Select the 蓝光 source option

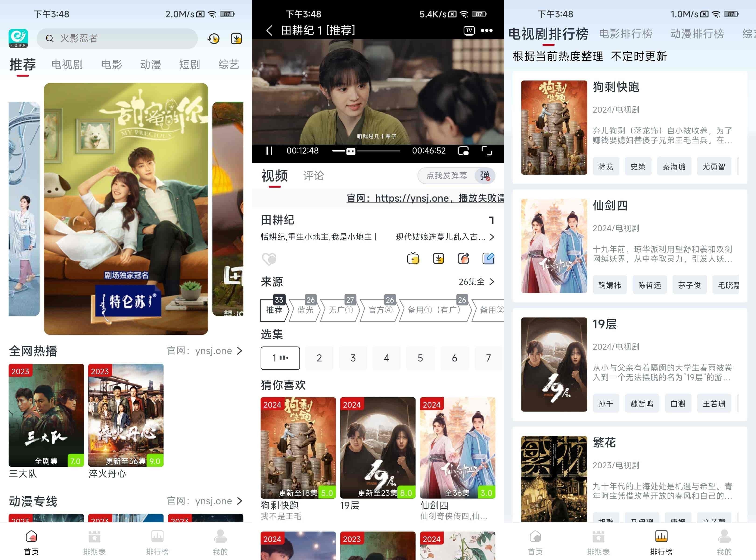coord(305,310)
